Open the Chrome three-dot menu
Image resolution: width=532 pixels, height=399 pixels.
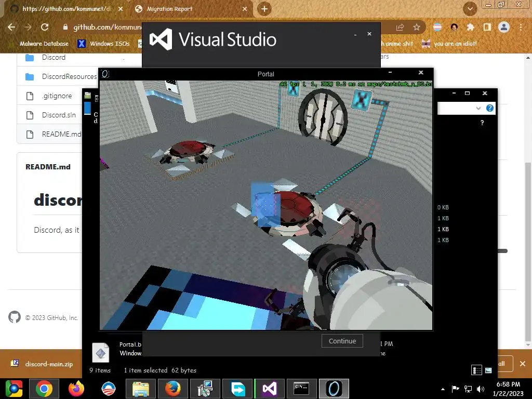pos(521,27)
